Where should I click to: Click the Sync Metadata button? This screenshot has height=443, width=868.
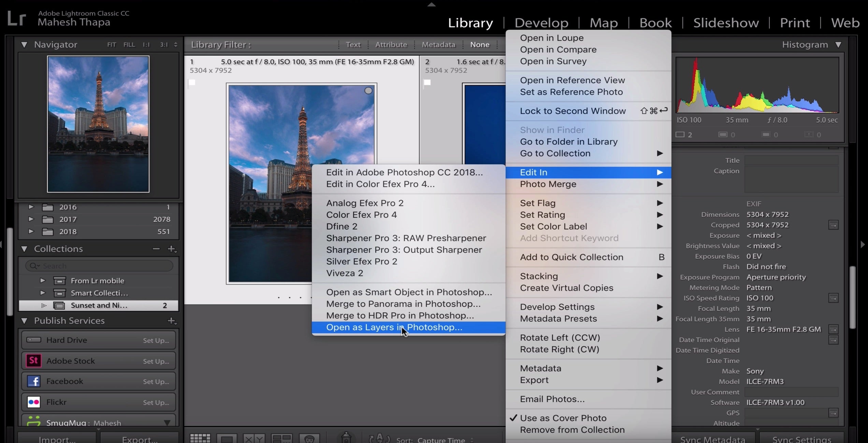713,438
